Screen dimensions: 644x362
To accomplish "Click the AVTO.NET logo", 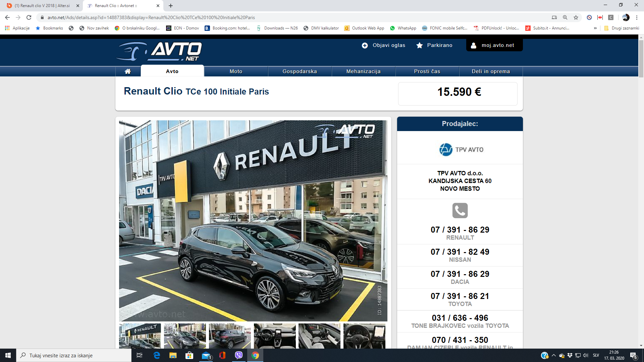I will coord(159,51).
